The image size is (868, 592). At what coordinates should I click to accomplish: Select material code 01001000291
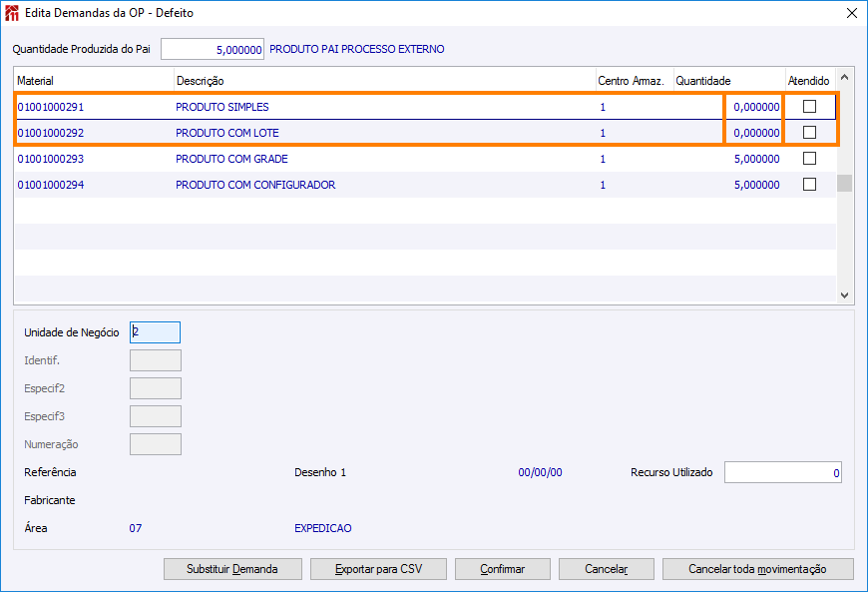(50, 107)
